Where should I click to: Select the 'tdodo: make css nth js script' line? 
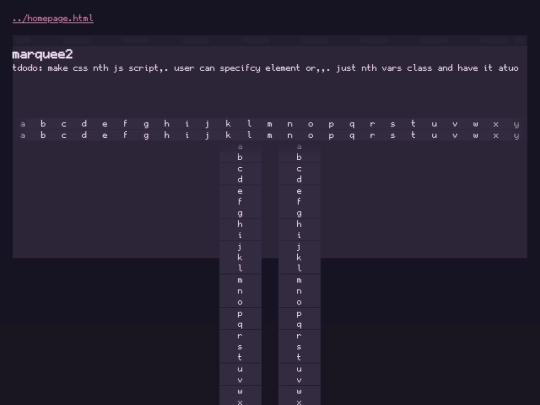pos(265,68)
